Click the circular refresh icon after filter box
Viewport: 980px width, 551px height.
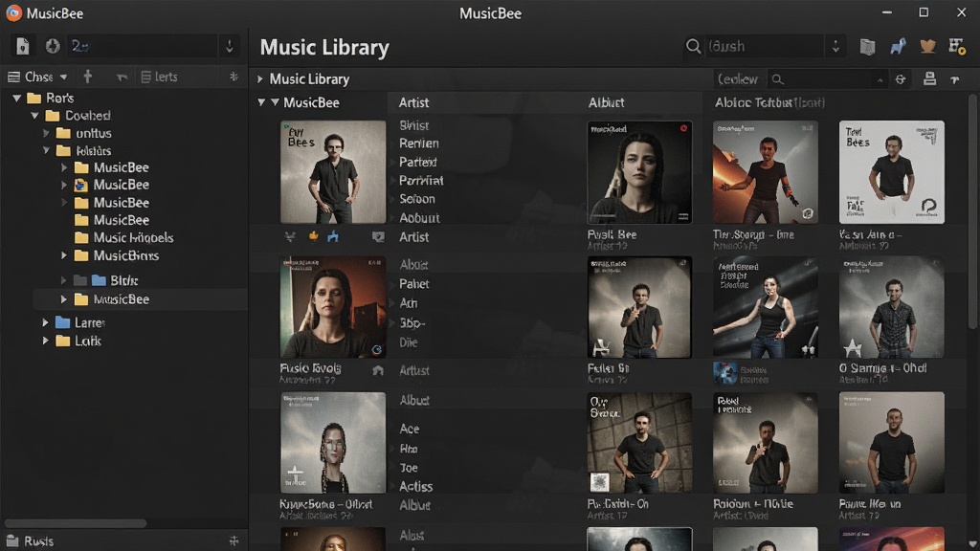tap(901, 79)
